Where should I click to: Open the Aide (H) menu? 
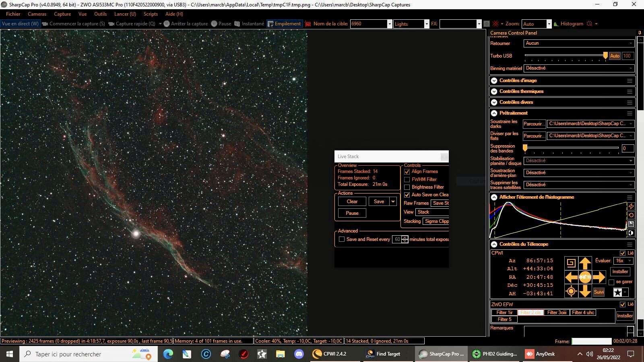tap(174, 14)
